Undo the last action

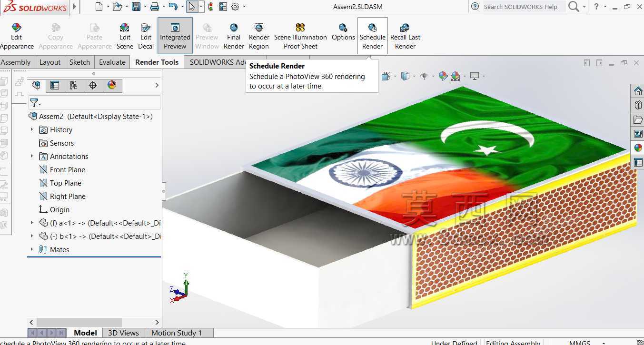tap(173, 7)
